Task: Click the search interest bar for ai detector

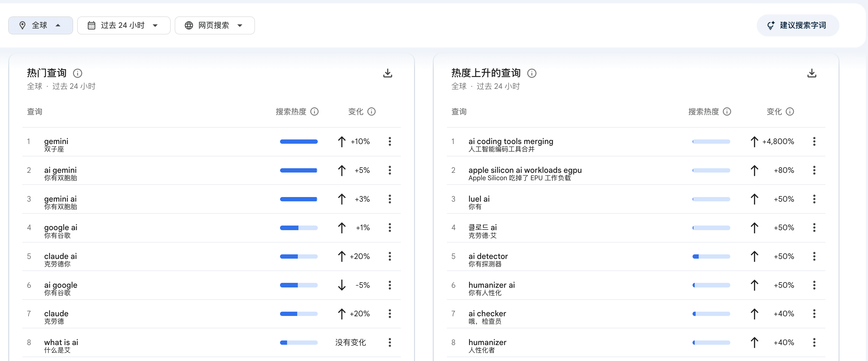Action: pos(711,256)
